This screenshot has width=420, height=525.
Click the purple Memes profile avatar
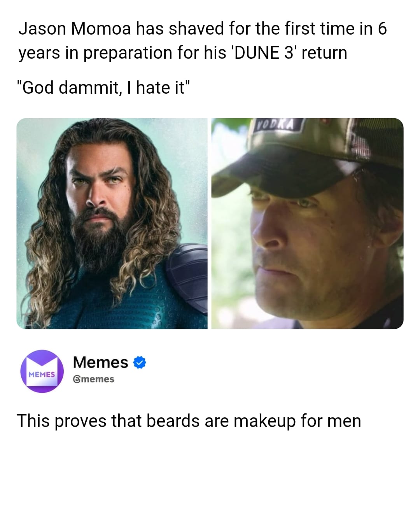click(x=42, y=371)
